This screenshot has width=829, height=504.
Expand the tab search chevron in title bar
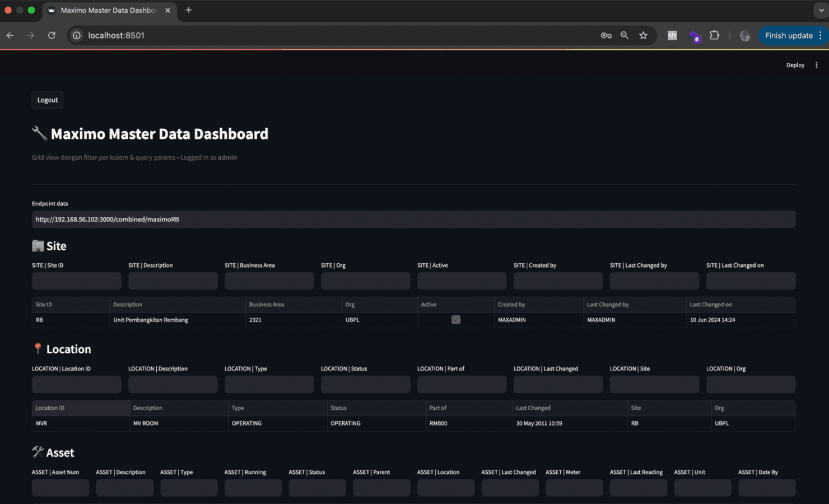pyautogui.click(x=820, y=10)
